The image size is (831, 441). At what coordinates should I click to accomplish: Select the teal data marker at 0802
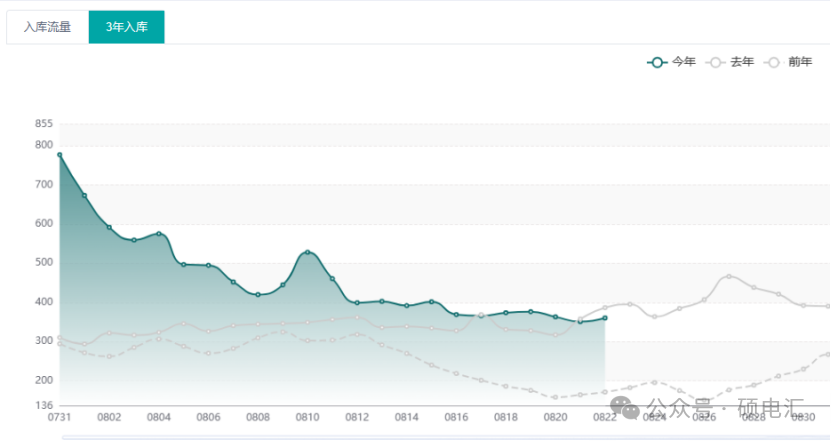pos(109,227)
